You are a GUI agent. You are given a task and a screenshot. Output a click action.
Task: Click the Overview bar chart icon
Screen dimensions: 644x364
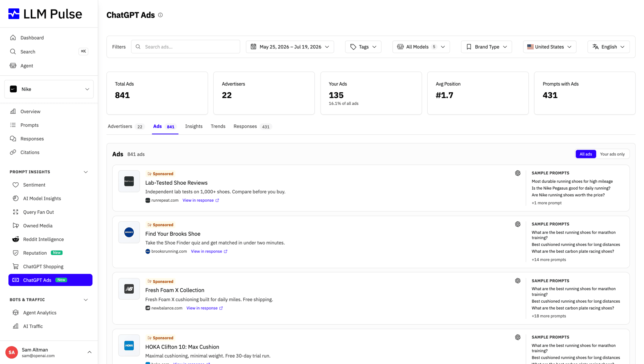pyautogui.click(x=13, y=111)
